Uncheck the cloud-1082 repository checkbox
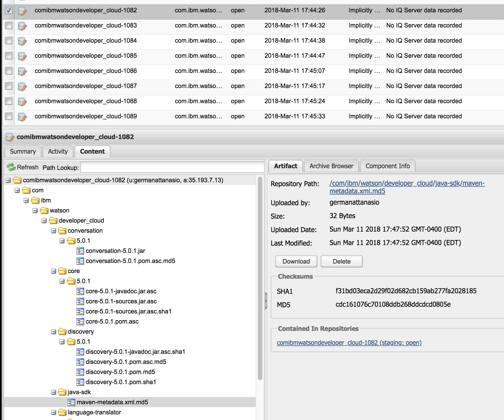Screen dimensions: 504x420 coord(9,10)
